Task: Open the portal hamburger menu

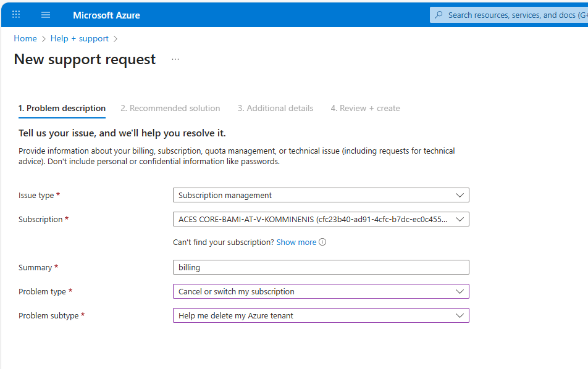Action: coord(45,15)
